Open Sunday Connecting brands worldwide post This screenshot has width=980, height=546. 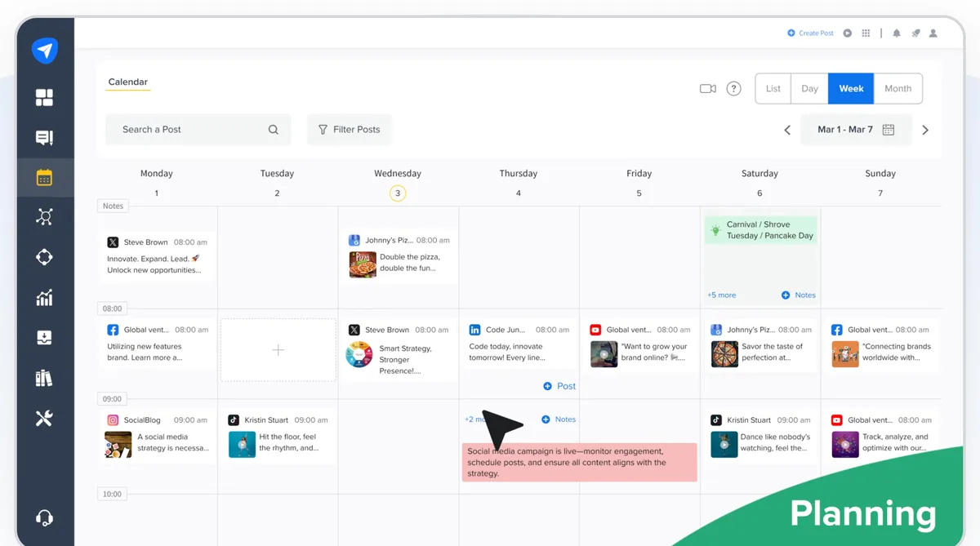pos(880,346)
